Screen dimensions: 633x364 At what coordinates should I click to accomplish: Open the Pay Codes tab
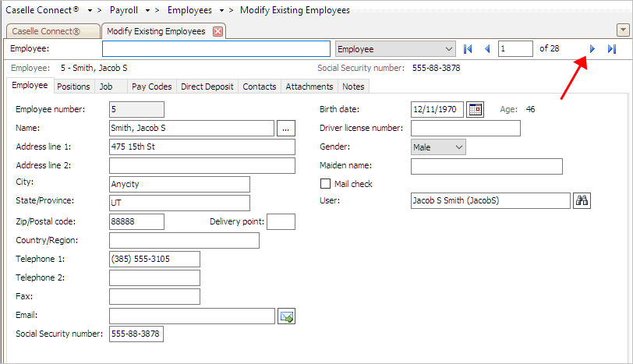pos(151,87)
